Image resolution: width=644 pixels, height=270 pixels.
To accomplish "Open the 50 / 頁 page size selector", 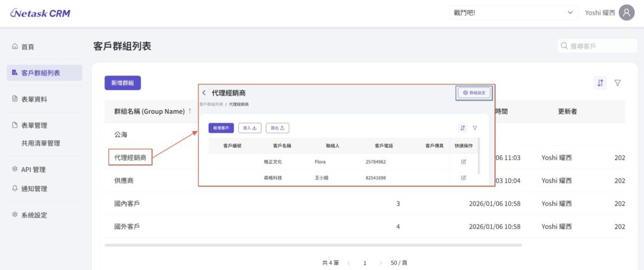I will [398, 263].
